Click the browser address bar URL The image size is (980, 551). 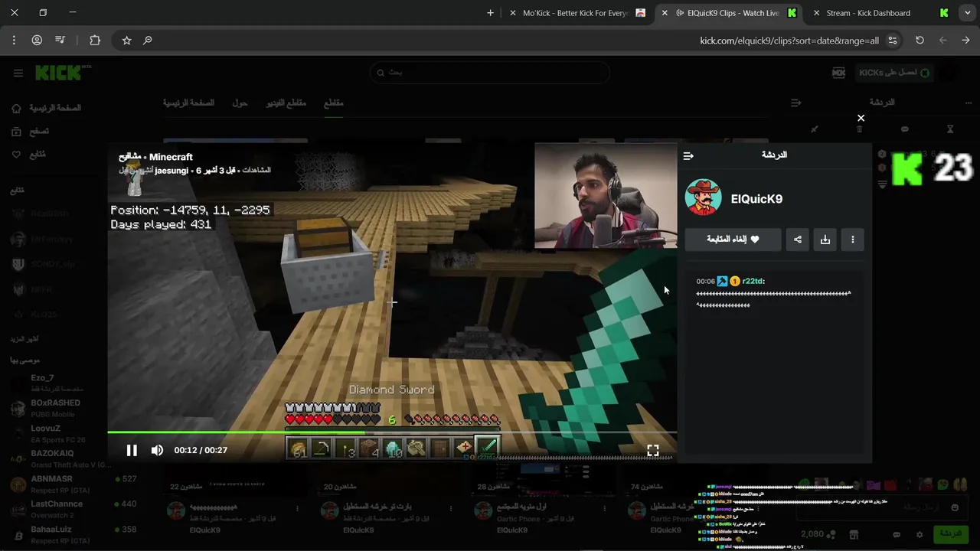[x=789, y=41]
